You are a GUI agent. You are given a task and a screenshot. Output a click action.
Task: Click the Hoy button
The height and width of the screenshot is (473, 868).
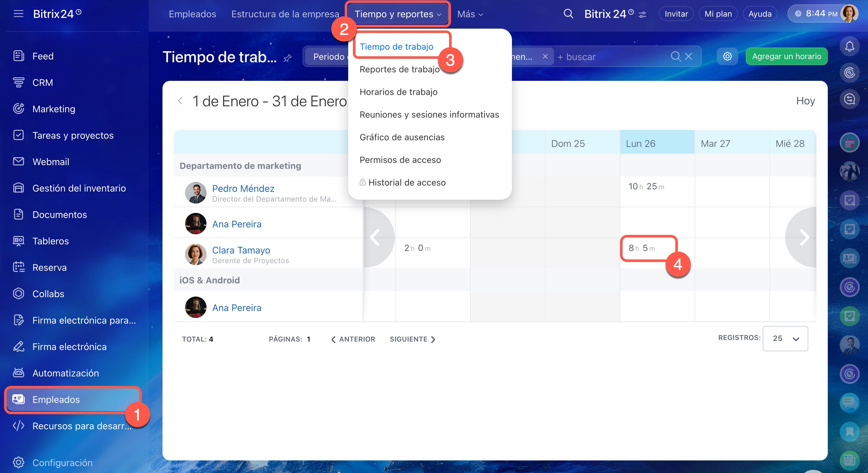point(805,101)
